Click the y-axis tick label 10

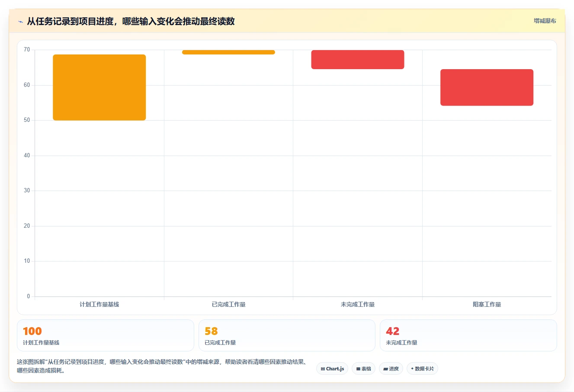(27, 261)
